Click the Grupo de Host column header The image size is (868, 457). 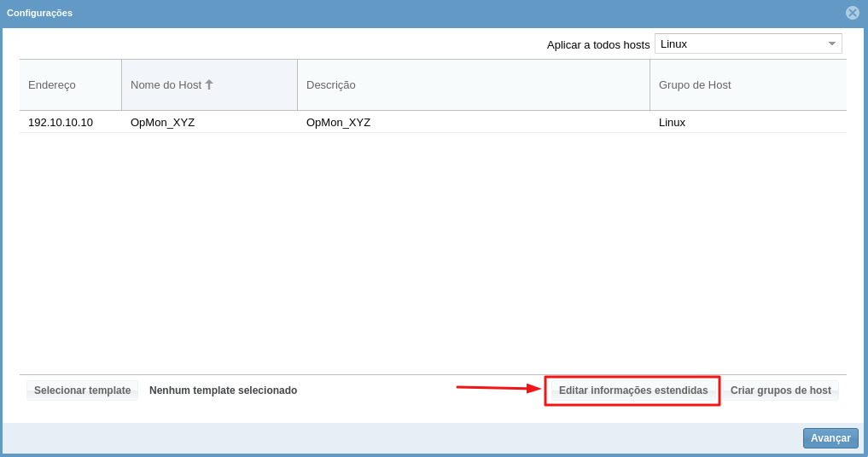coord(695,84)
